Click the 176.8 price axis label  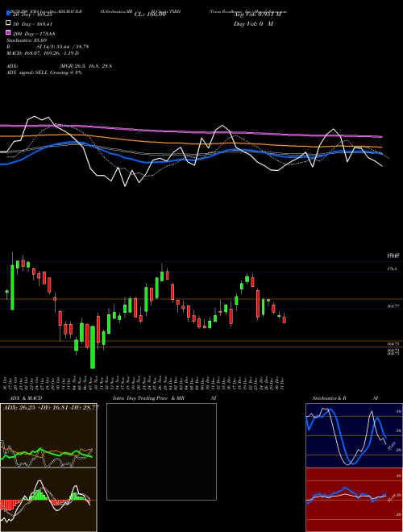point(392,268)
